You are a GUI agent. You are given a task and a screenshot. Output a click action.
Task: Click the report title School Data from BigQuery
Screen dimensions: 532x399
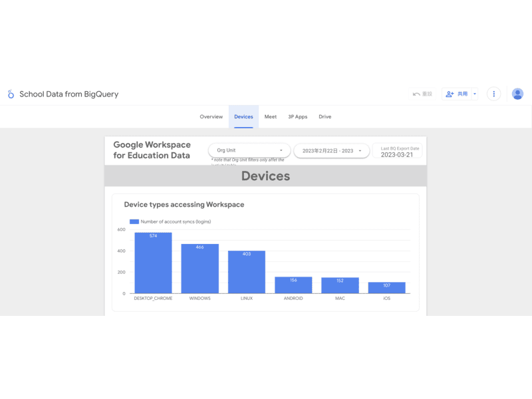click(69, 94)
